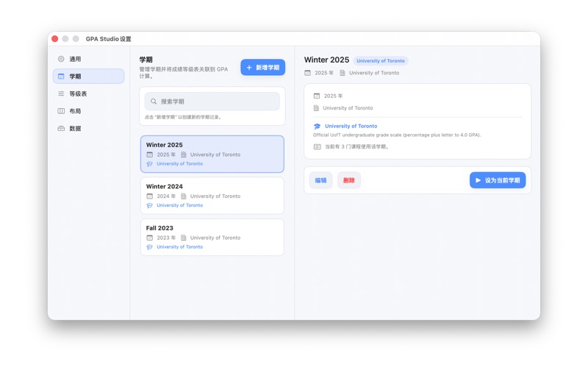Click the 2024 年 text in Winter 2024 card

tap(166, 196)
